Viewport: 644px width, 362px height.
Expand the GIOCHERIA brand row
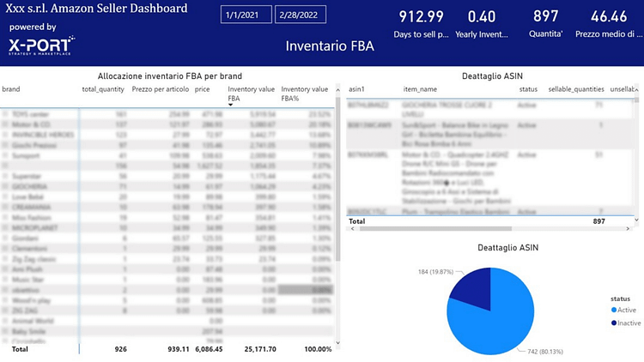coord(5,186)
